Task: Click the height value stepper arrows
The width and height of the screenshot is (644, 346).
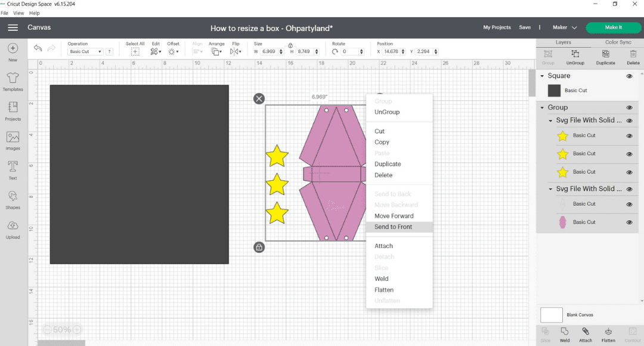Action: click(x=316, y=51)
